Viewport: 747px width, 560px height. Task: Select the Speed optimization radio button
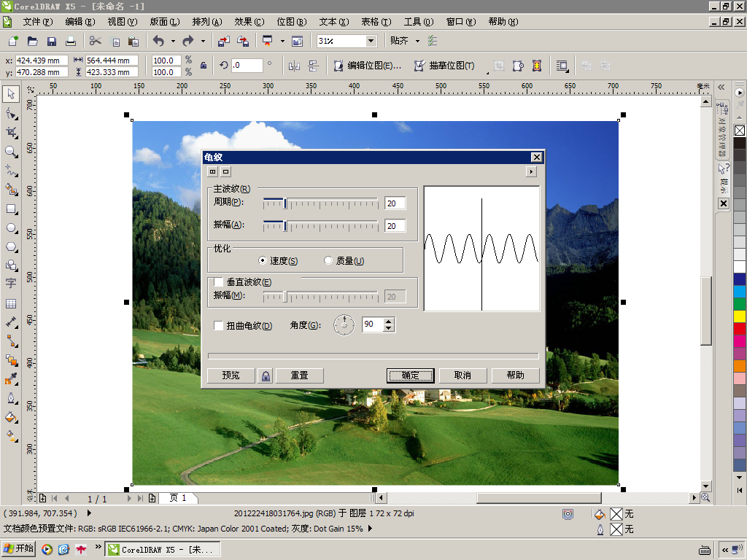click(x=262, y=260)
